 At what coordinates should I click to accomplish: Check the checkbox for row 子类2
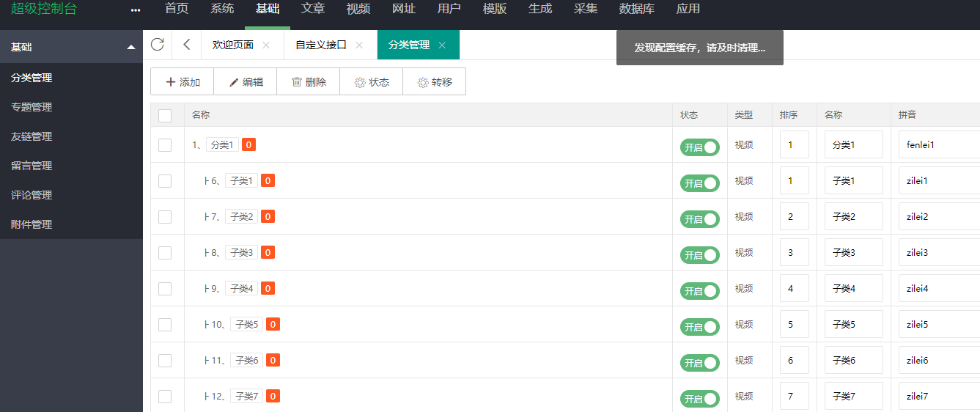click(165, 217)
